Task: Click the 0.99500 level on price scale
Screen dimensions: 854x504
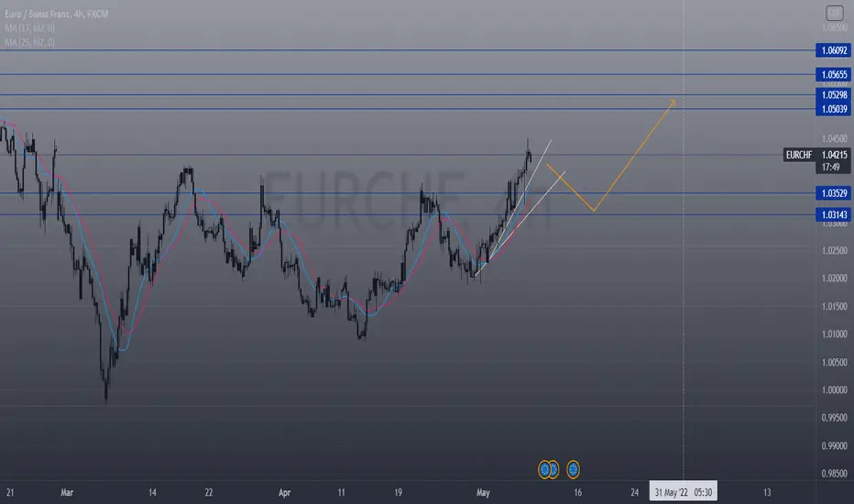Action: (x=834, y=418)
